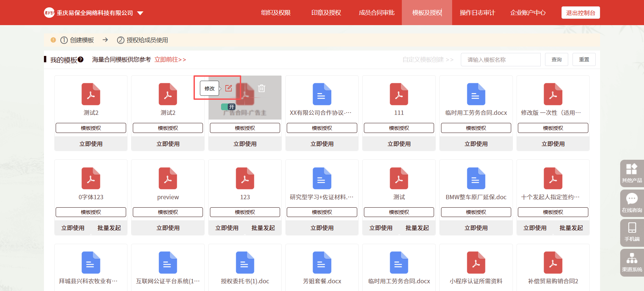Viewport: 644px width, 291px height.
Task: Click the 退出控制台 button
Action: click(x=580, y=13)
